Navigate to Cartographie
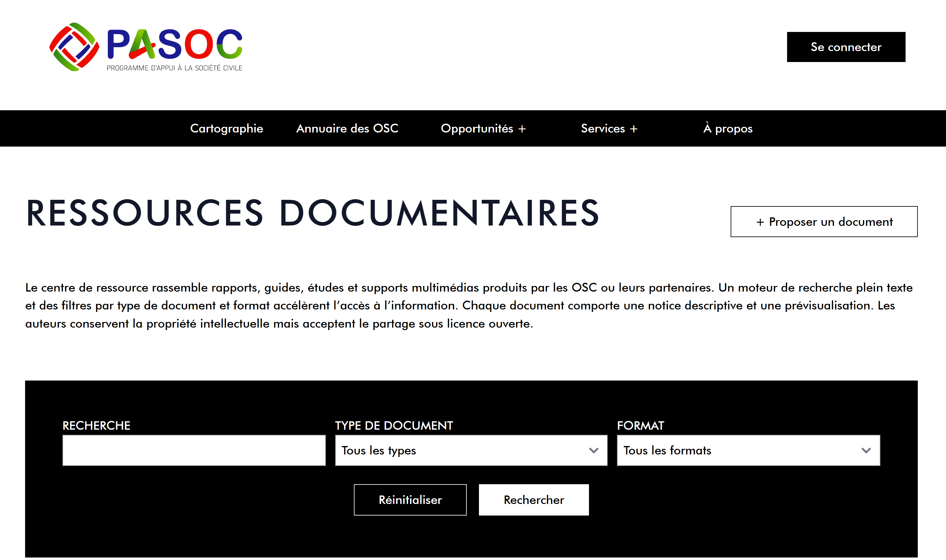 (227, 128)
